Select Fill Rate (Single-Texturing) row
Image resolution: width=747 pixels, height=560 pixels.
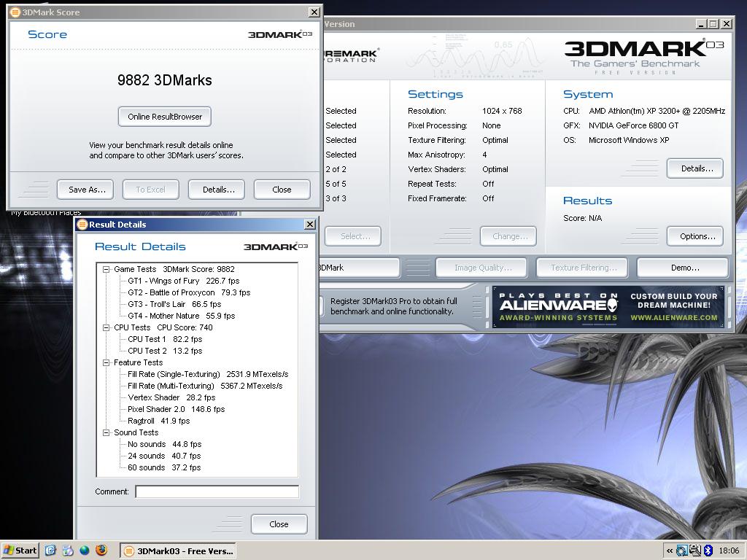pos(208,374)
